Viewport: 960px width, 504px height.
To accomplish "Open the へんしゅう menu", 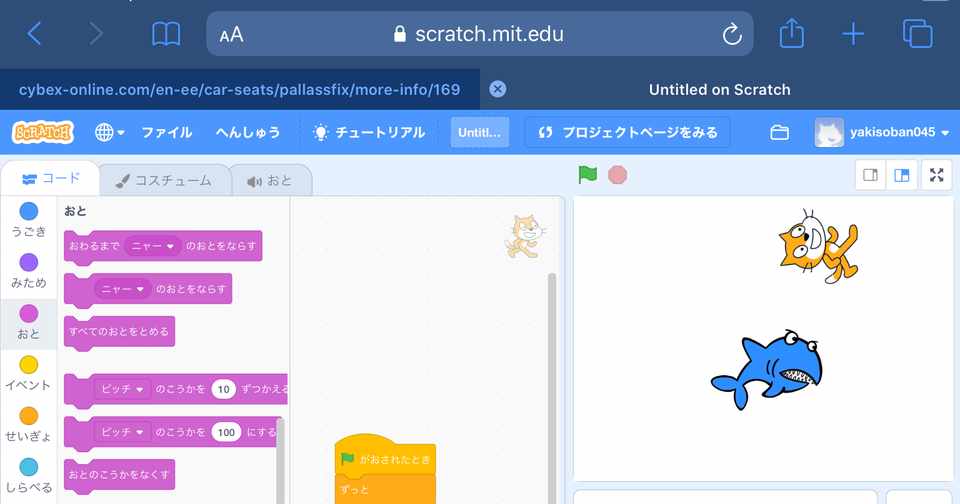I will click(x=247, y=132).
